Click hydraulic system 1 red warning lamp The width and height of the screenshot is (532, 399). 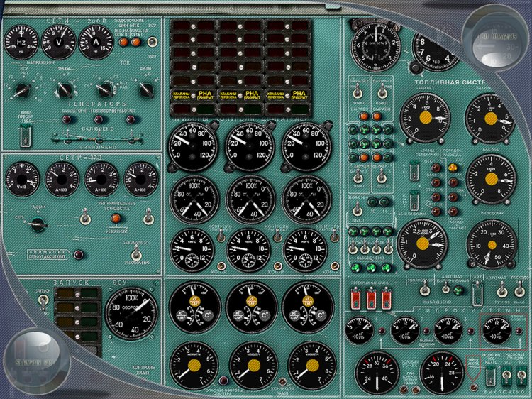click(x=382, y=330)
